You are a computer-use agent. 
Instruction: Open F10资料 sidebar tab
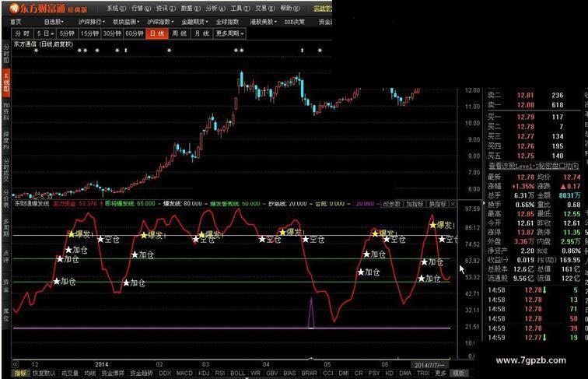6,111
